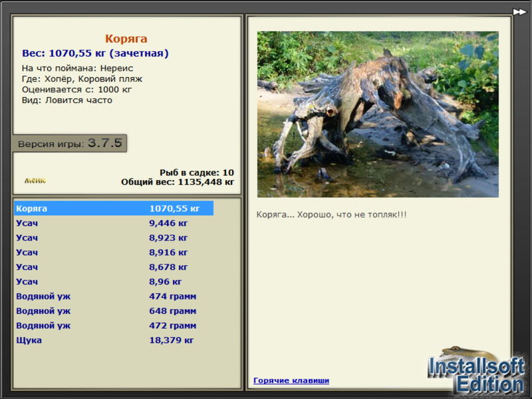
Task: Click the Рыб в садке: 10 counter
Action: click(x=197, y=172)
